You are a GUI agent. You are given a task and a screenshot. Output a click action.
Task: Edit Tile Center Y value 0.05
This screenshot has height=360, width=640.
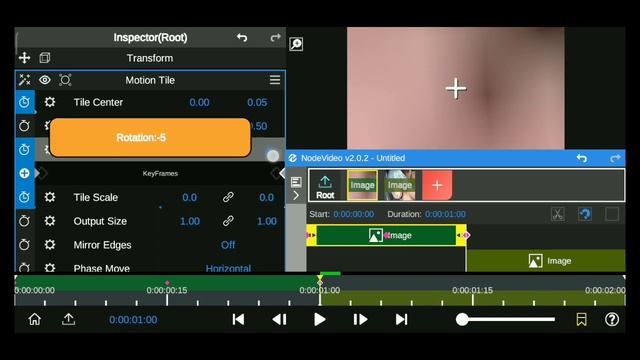pos(257,102)
